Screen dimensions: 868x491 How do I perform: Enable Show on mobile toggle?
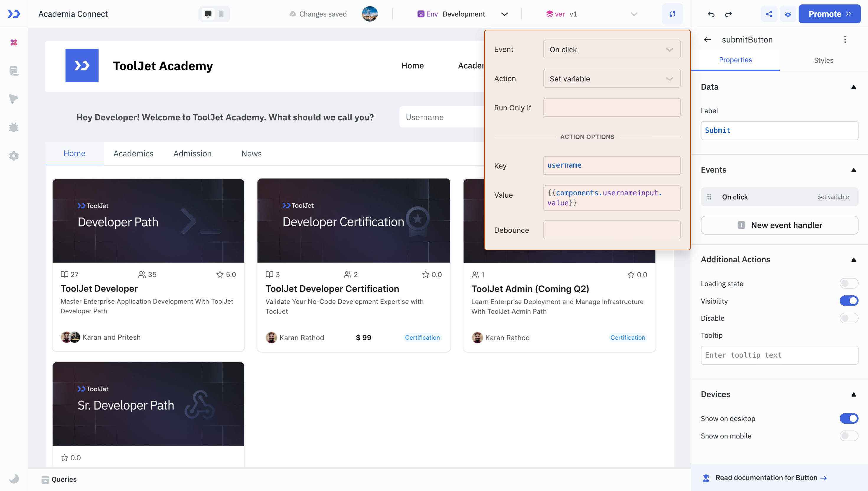click(x=849, y=436)
